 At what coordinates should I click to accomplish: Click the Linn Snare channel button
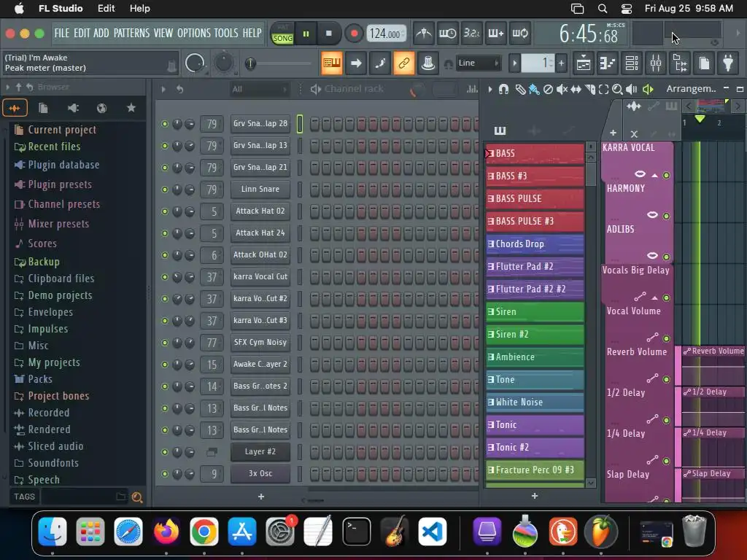(x=260, y=189)
